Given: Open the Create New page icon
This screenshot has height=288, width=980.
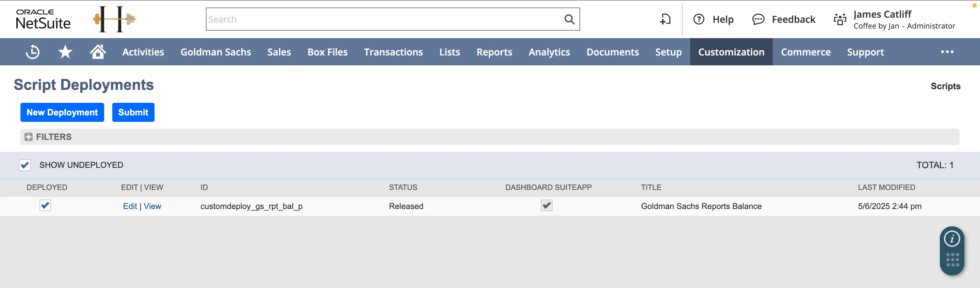Looking at the screenshot, I should pos(665,19).
